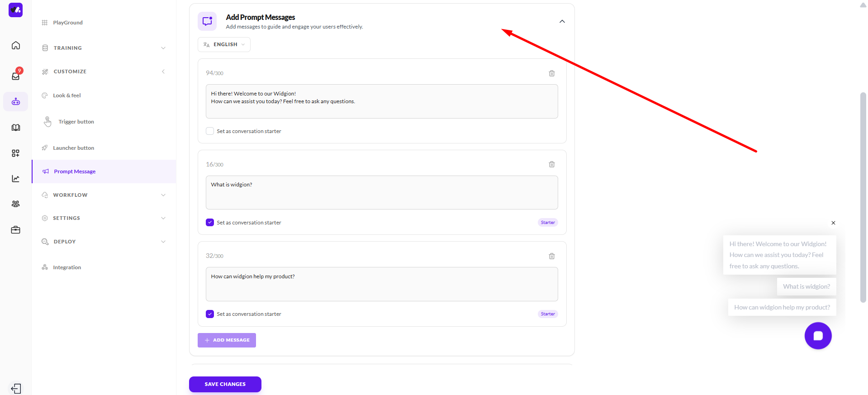Delete the 'What is widgion?' message
This screenshot has width=868, height=395.
[x=551, y=165]
